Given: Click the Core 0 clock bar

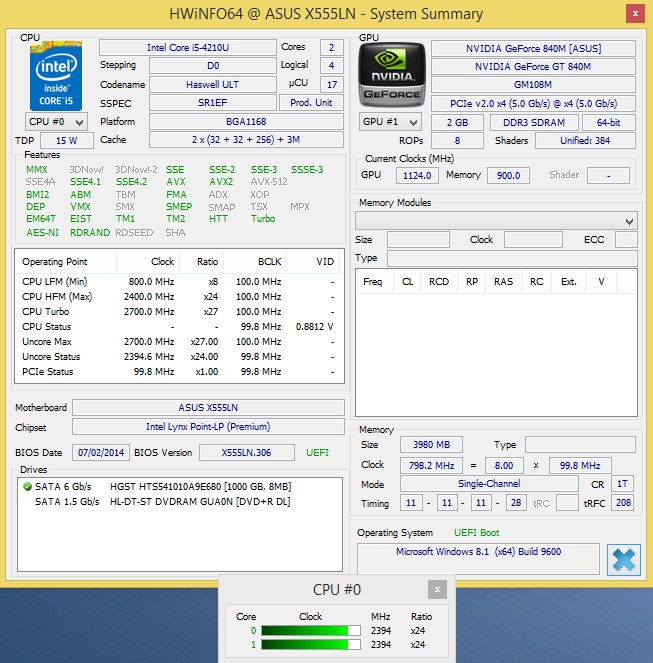Looking at the screenshot, I should (311, 630).
